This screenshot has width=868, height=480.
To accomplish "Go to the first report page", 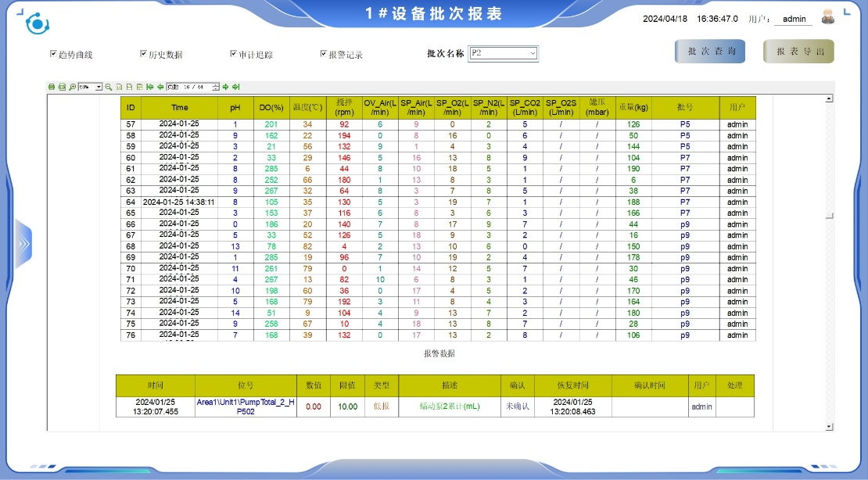I will [x=149, y=87].
